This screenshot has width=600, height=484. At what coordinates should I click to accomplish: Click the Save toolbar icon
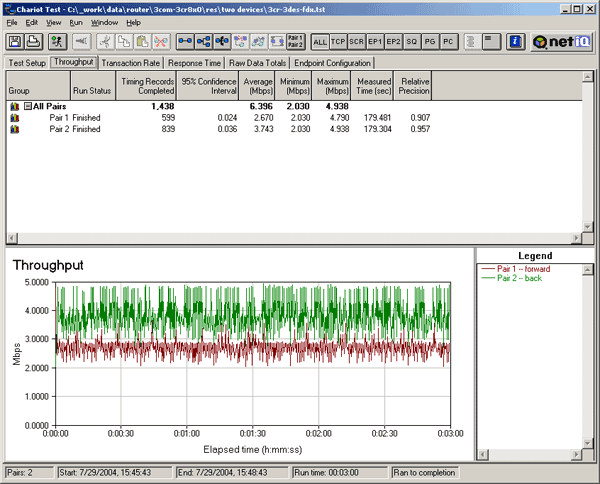point(16,41)
